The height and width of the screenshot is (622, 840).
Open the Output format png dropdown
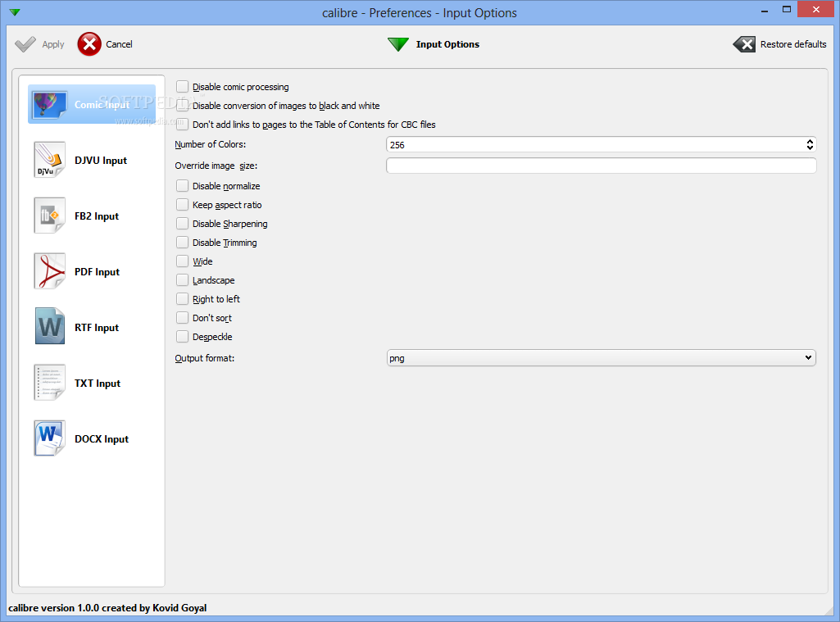click(601, 358)
